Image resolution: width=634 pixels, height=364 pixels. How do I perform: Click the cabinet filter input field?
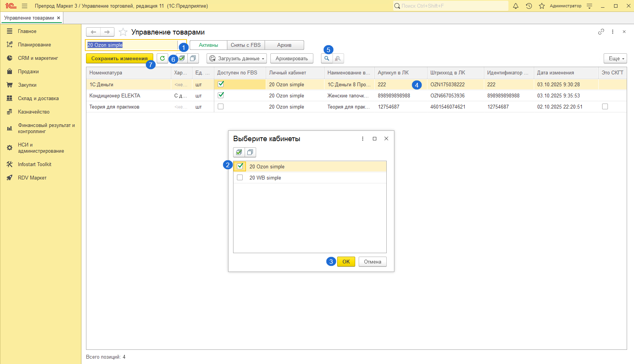click(131, 45)
